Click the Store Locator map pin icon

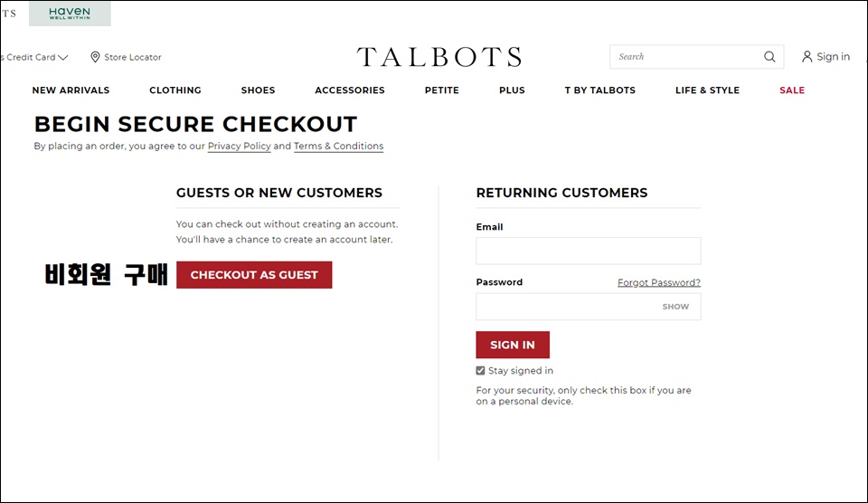coord(95,57)
